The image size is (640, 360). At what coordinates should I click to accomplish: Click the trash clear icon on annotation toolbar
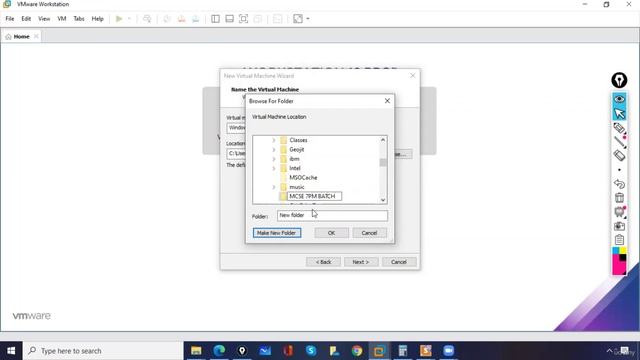619,198
